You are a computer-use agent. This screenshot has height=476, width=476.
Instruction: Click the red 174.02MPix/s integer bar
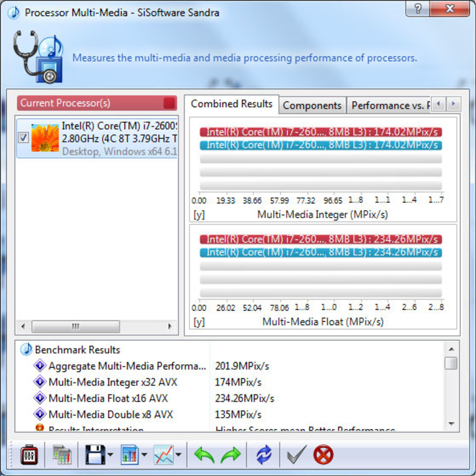click(x=321, y=132)
